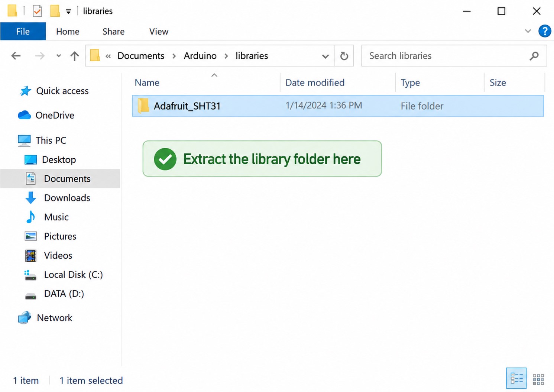Screen dimensions: 554x392
Task: Click the This PC monitor icon
Action: (x=25, y=140)
